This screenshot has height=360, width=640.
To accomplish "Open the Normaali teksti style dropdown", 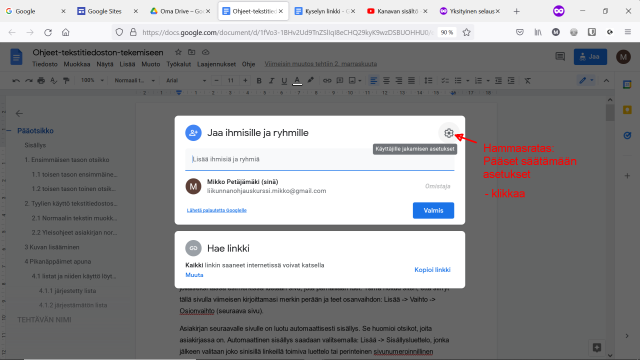I will click(134, 80).
